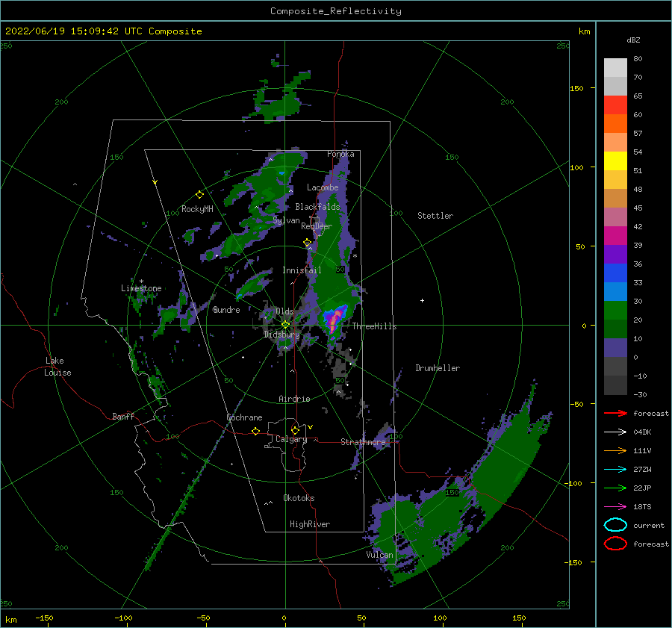The image size is (672, 628).
Task: Click radar site marker between Olds and Didsbury
Action: [x=285, y=325]
